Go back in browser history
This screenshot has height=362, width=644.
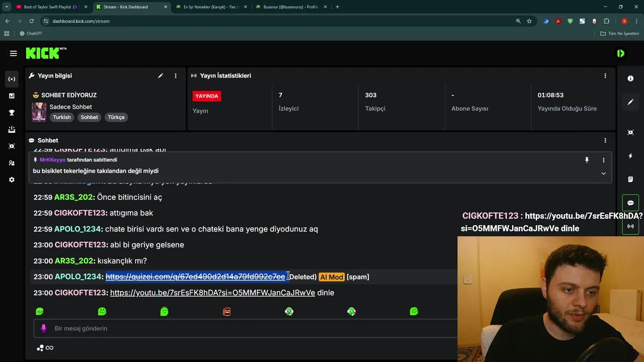pyautogui.click(x=7, y=21)
